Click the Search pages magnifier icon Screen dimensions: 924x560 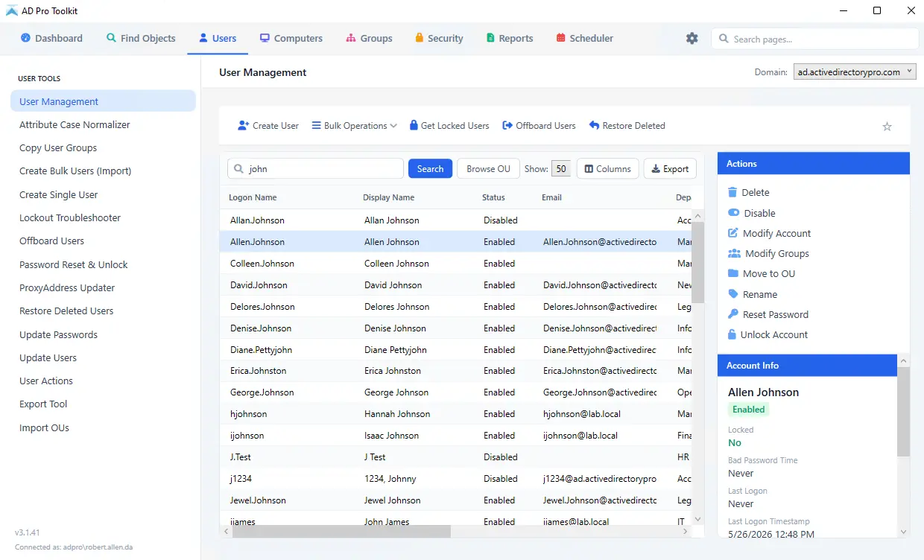point(724,39)
